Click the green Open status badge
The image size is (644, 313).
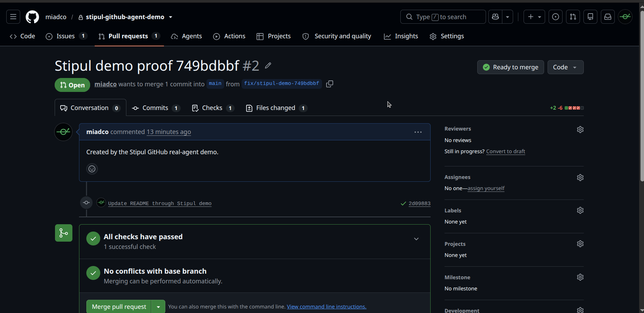pos(72,85)
